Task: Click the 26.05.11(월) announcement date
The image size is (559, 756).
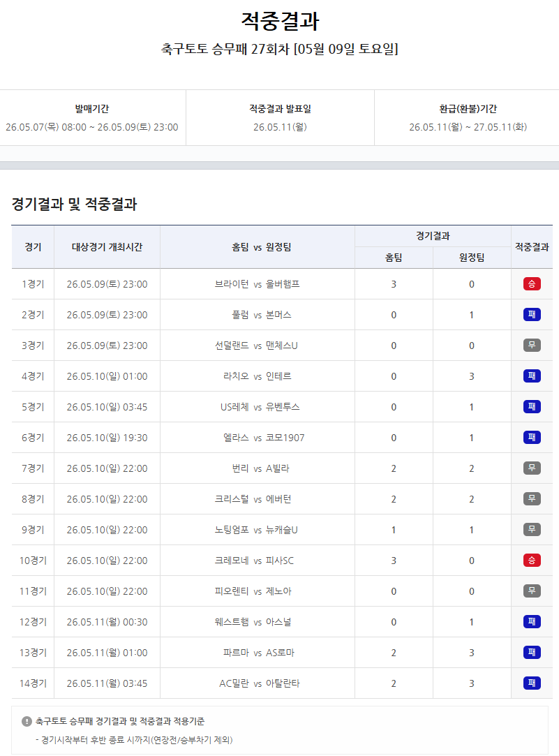Action: pos(280,127)
